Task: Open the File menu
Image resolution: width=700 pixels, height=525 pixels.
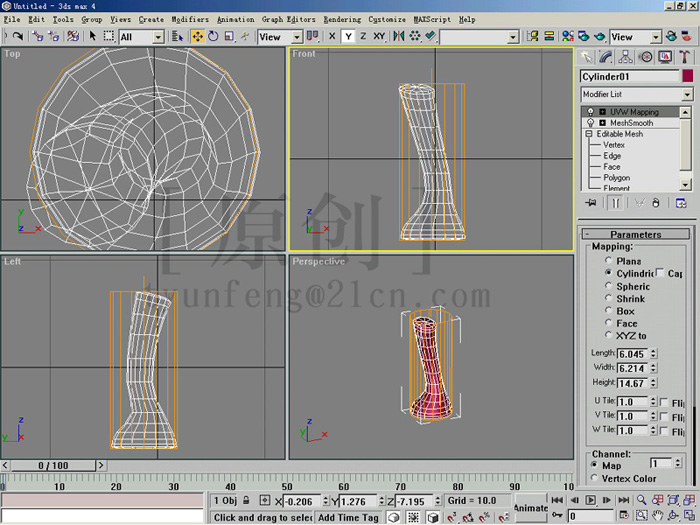Action: click(12, 19)
